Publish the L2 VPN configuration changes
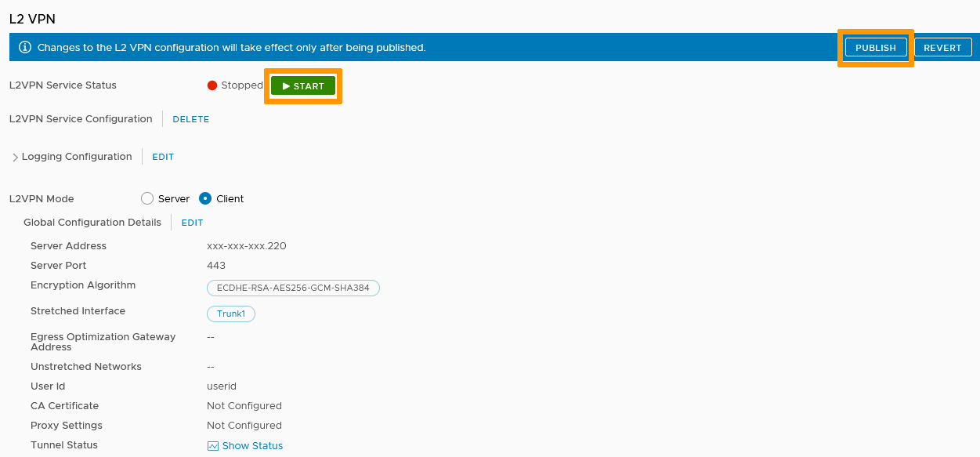The image size is (980, 457). point(875,48)
